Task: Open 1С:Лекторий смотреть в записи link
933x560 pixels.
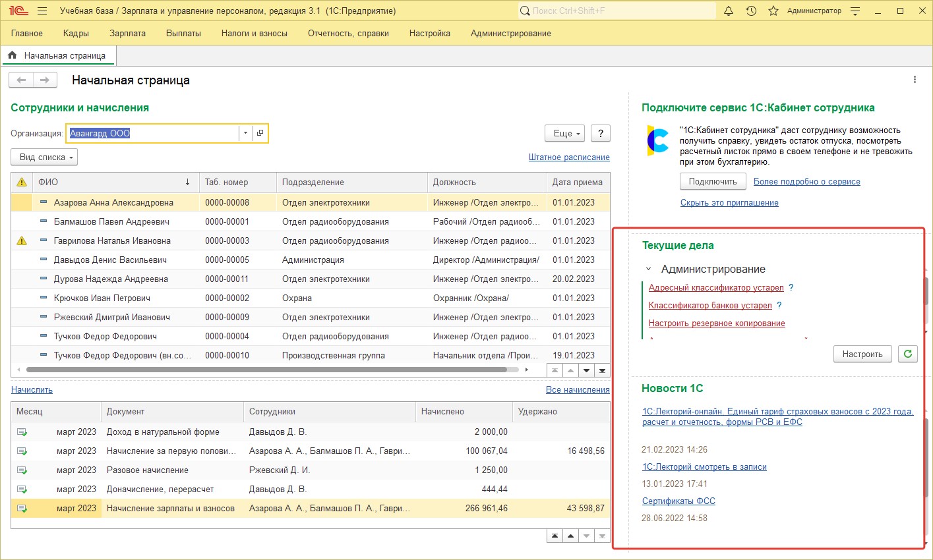Action: tap(704, 466)
